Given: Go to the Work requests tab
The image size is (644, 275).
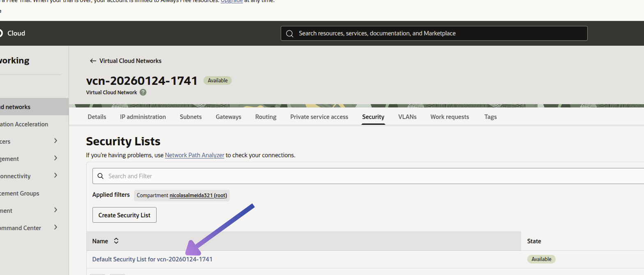Looking at the screenshot, I should 450,117.
